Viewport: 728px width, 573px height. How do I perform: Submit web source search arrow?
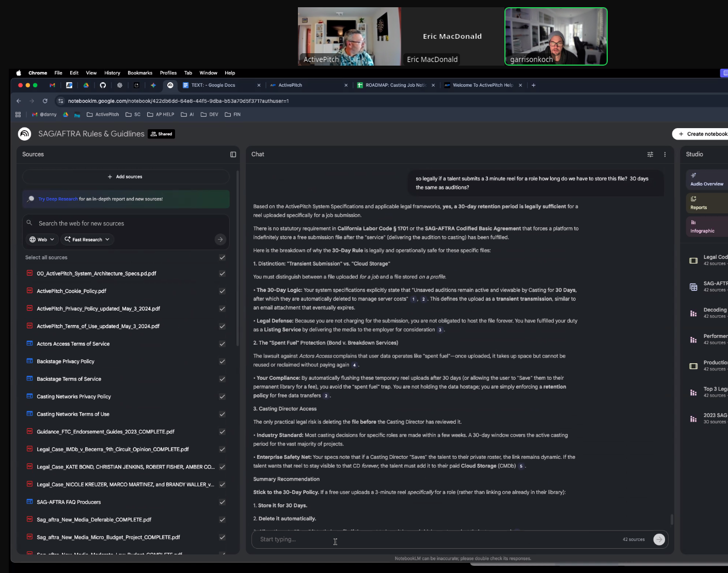[x=220, y=239]
